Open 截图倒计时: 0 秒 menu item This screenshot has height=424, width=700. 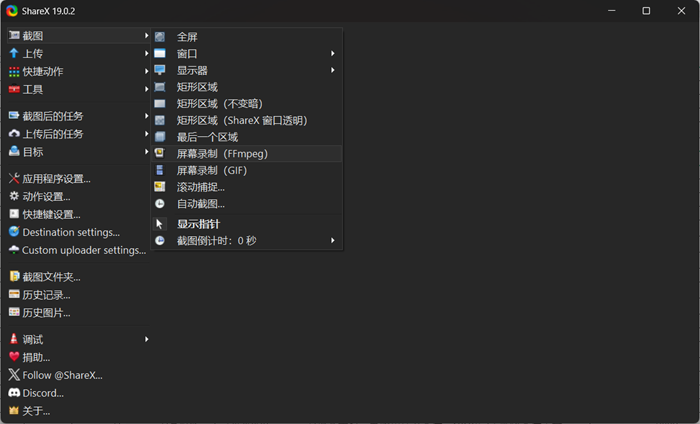tap(247, 241)
